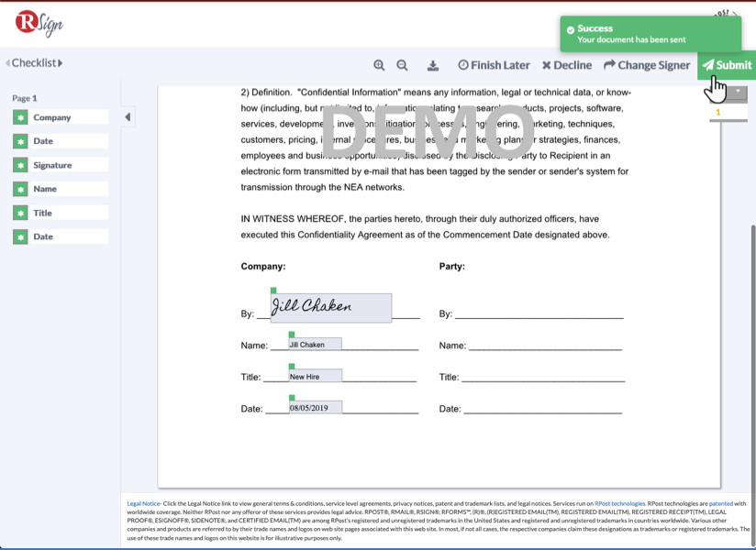Submit the signed document
756x550 pixels.
click(727, 65)
